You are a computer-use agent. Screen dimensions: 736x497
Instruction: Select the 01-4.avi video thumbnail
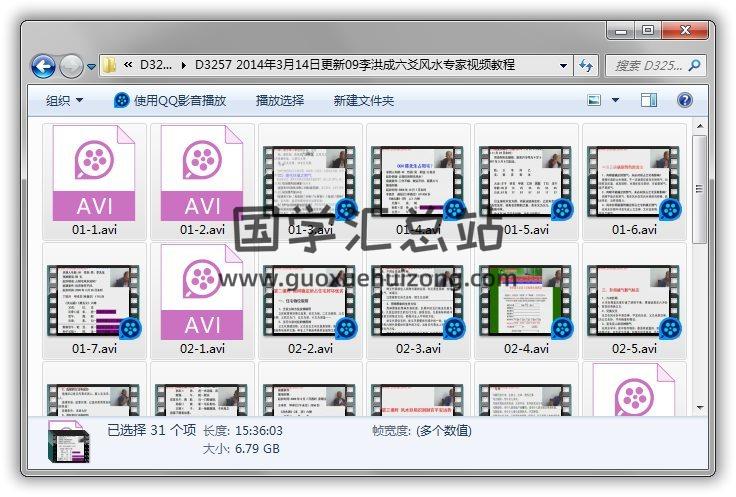tap(418, 183)
